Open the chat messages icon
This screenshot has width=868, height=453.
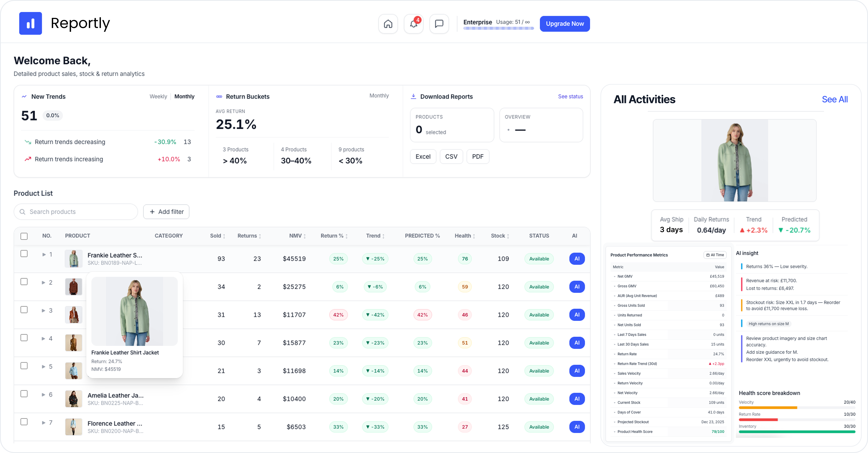[x=439, y=23]
